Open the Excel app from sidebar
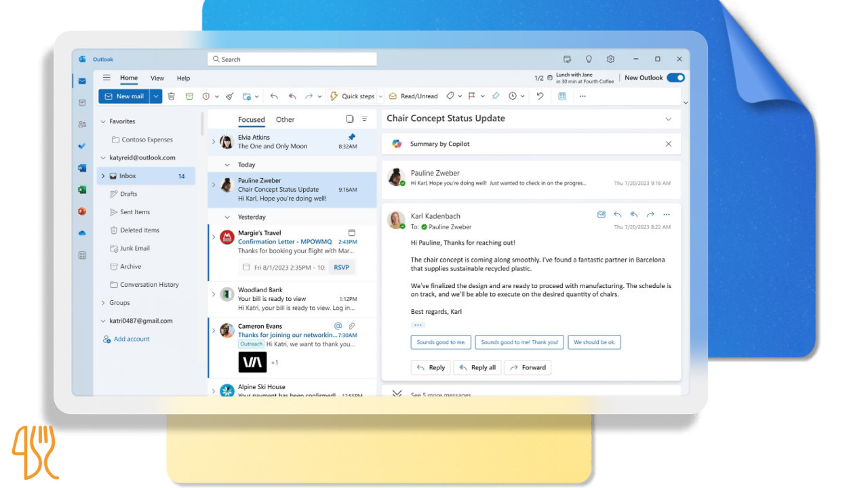This screenshot has width=868, height=488. coord(82,190)
